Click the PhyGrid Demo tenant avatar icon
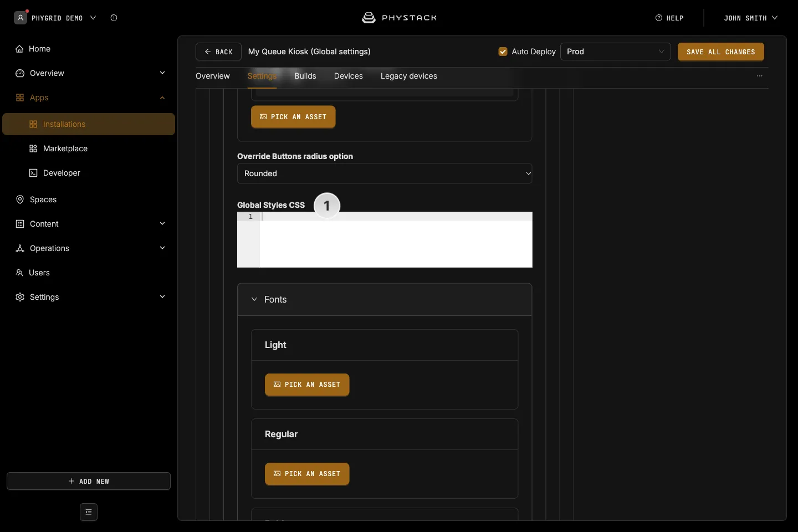 21,18
